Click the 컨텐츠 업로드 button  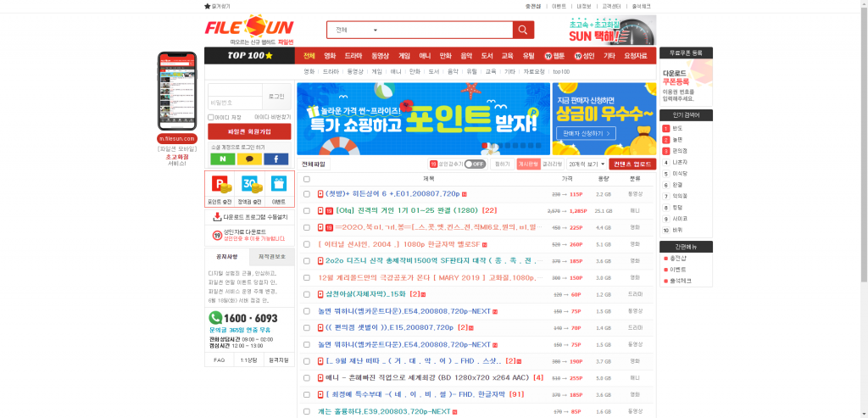pyautogui.click(x=632, y=164)
